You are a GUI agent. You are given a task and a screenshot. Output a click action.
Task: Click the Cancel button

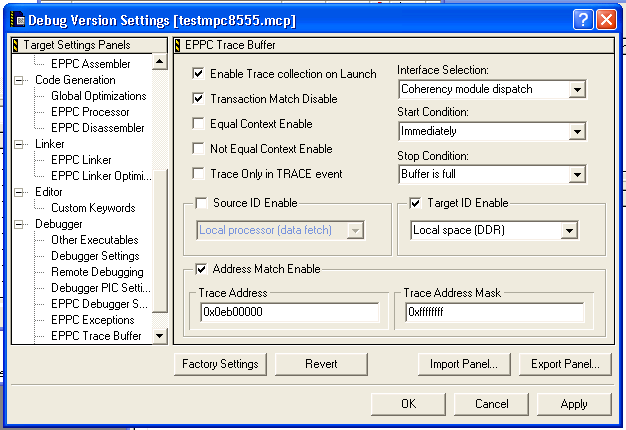click(491, 404)
